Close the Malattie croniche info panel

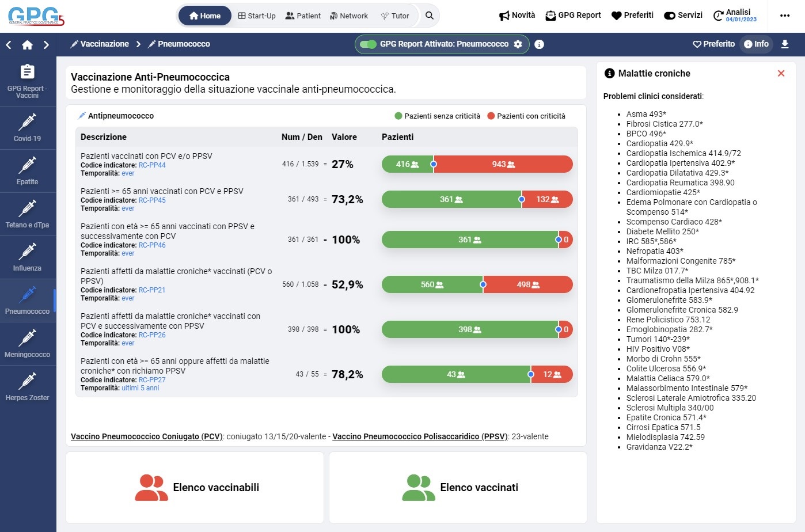point(781,73)
